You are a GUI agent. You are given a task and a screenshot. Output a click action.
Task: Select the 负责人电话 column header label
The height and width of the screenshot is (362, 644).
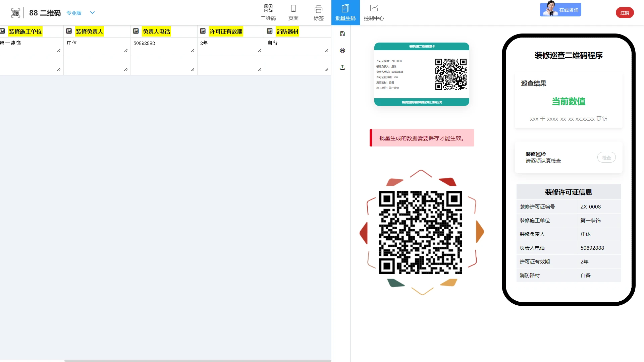(x=156, y=32)
